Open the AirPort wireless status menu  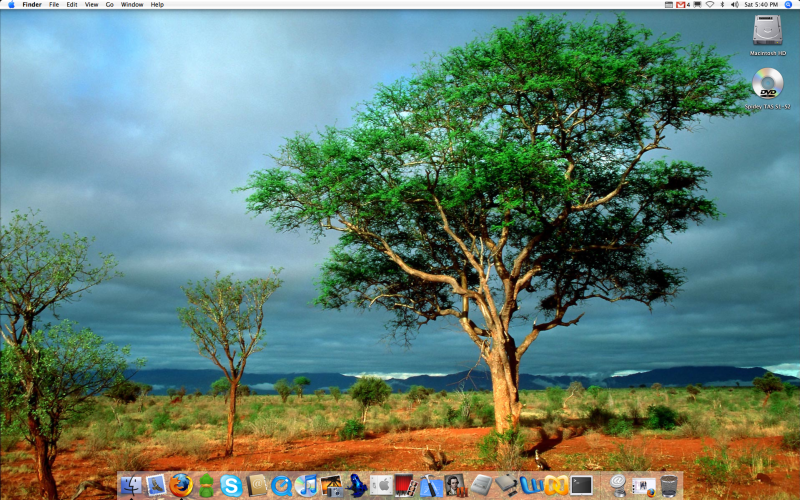pyautogui.click(x=710, y=5)
